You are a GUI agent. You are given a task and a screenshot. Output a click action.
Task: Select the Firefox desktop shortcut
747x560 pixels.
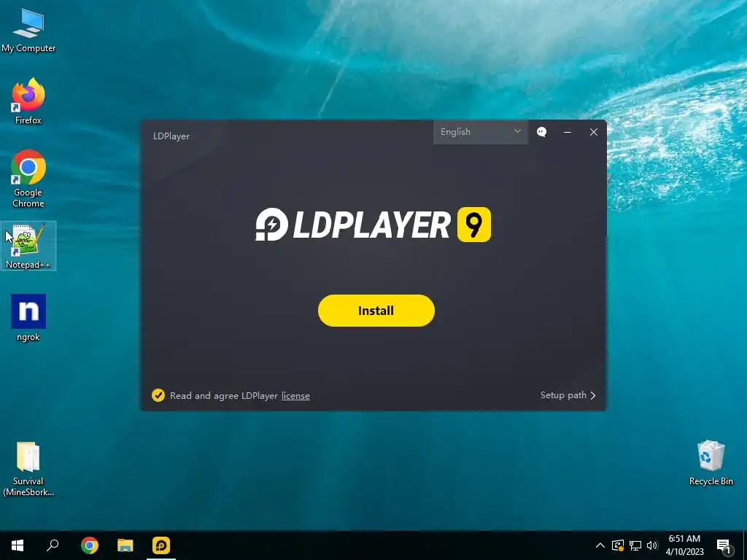click(x=28, y=102)
